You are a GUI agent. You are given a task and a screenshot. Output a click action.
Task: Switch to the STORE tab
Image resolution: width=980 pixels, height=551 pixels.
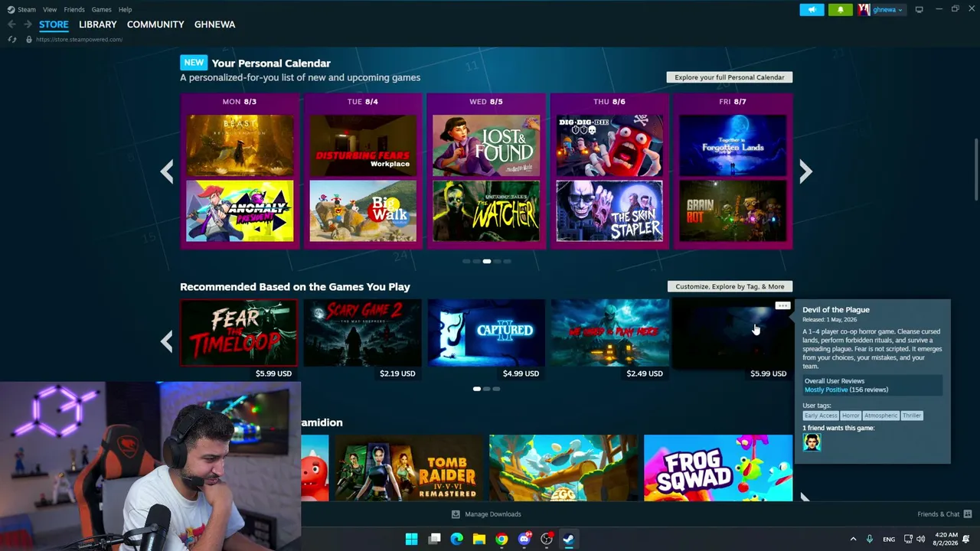54,24
